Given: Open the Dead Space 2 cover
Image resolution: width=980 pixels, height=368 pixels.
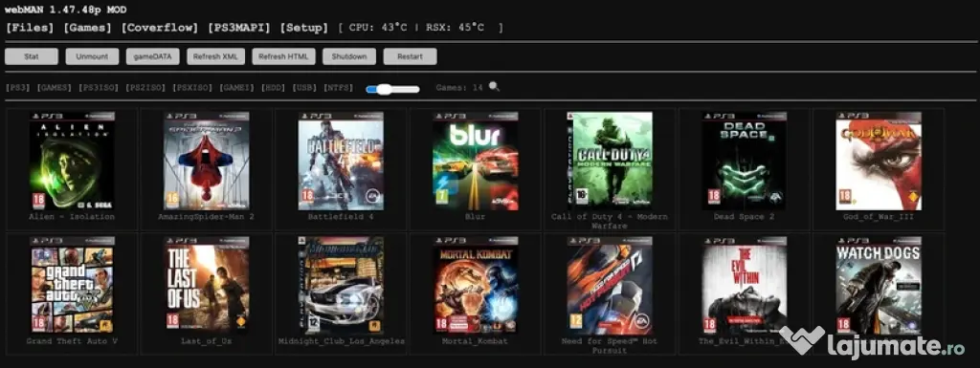Looking at the screenshot, I should [744, 161].
